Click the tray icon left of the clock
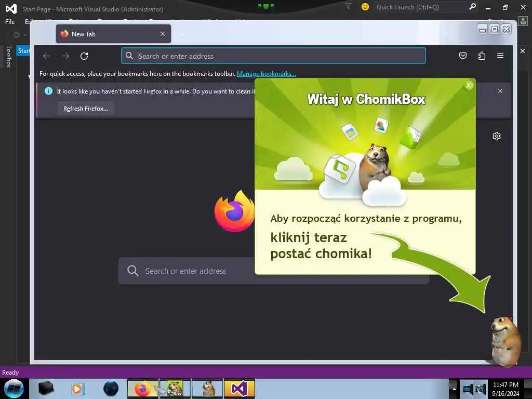 click(x=481, y=389)
